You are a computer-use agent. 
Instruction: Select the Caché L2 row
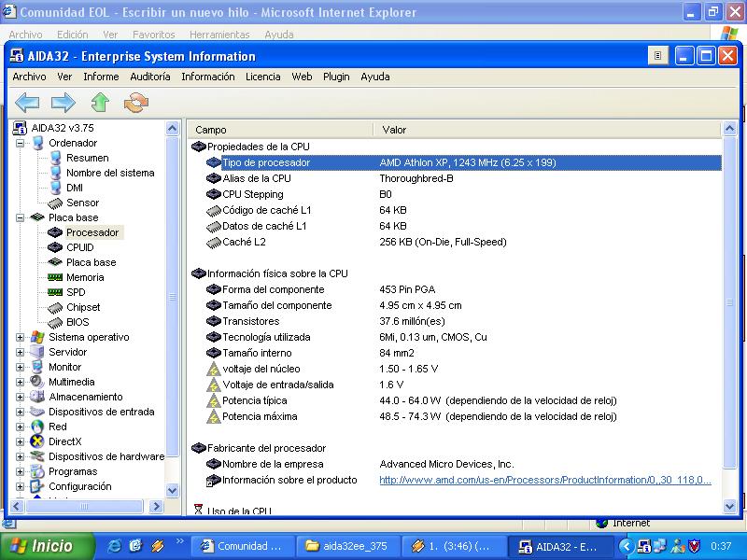(x=464, y=242)
